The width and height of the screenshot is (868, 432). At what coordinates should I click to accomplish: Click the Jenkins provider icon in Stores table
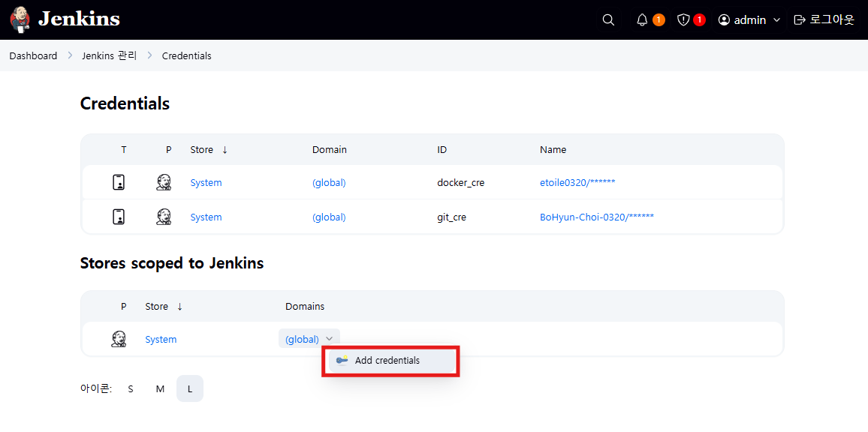coord(119,339)
